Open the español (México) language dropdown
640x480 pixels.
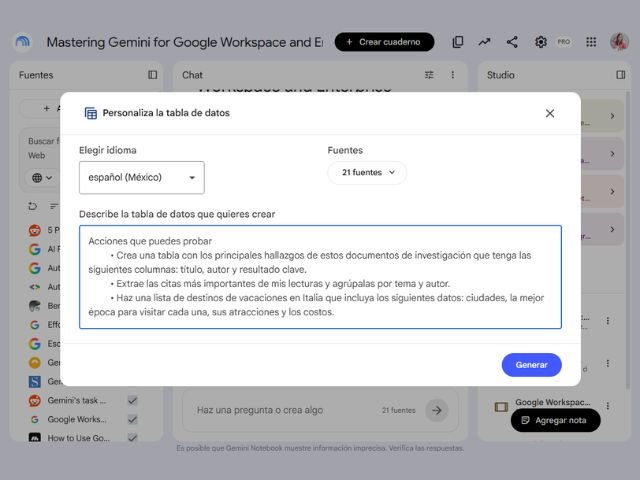[x=142, y=178]
